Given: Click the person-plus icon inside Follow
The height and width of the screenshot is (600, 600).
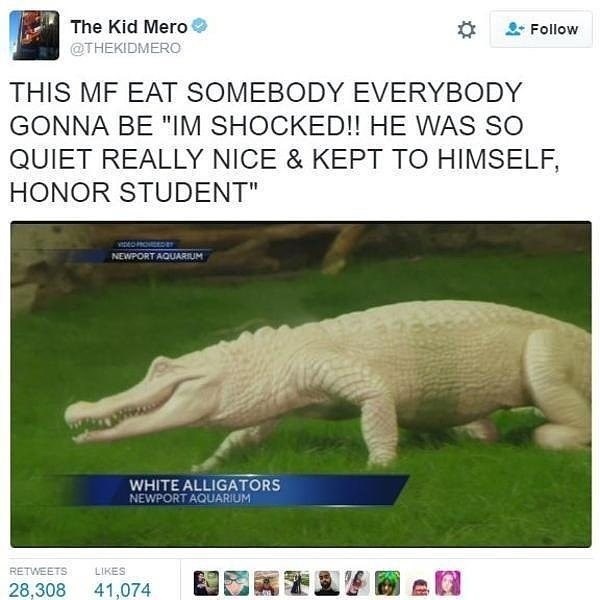Looking at the screenshot, I should tap(515, 29).
